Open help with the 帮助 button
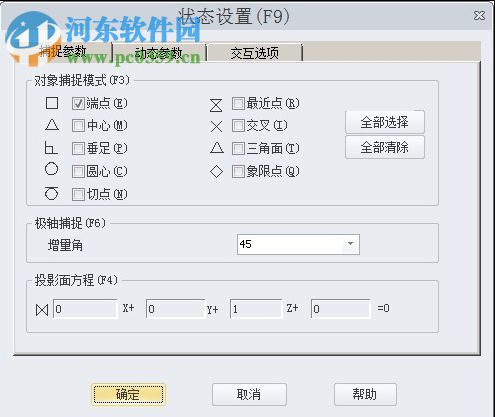This screenshot has width=495, height=417. [365, 394]
